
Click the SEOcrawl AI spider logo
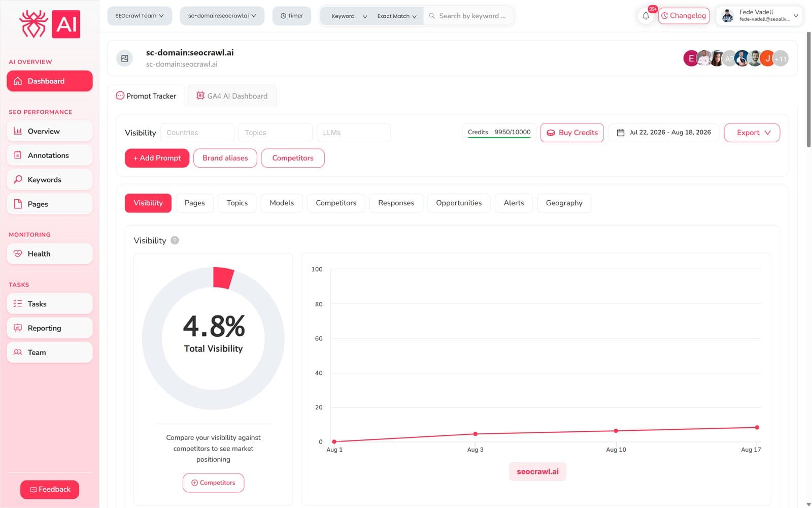click(50, 24)
